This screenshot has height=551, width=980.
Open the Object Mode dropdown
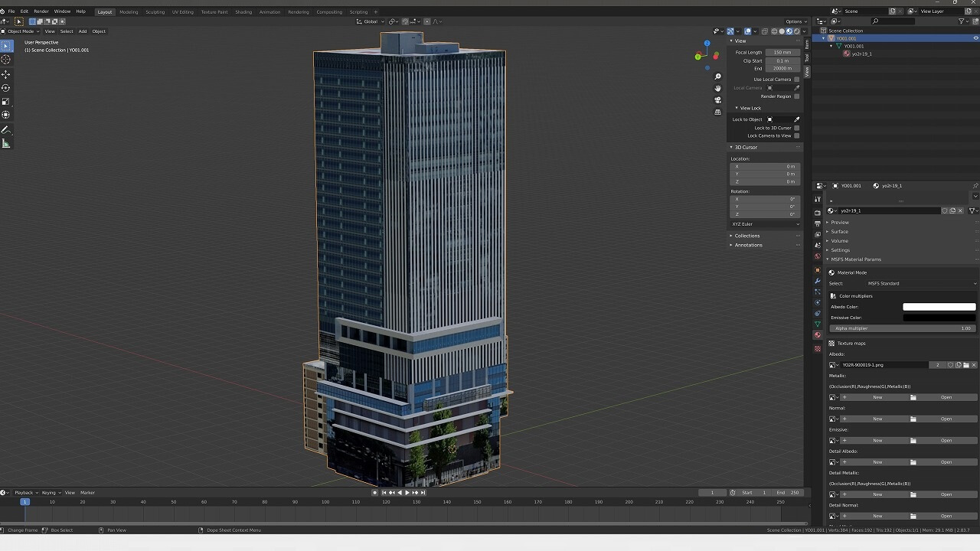point(21,31)
